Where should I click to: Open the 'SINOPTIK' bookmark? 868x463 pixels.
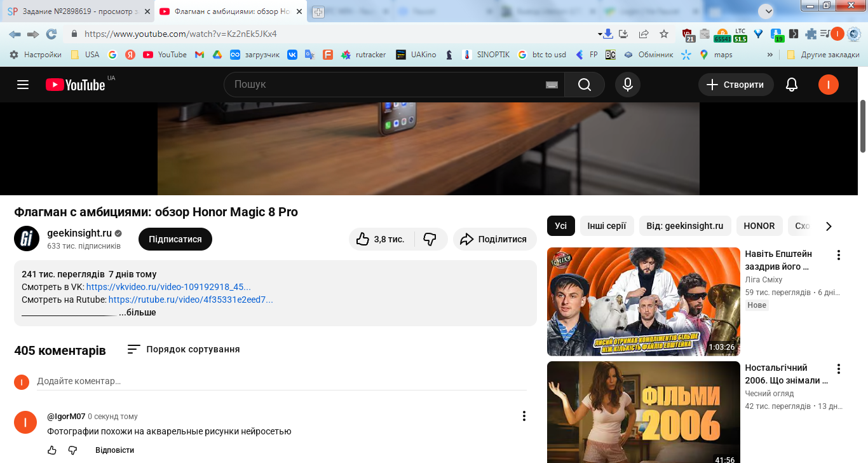486,55
